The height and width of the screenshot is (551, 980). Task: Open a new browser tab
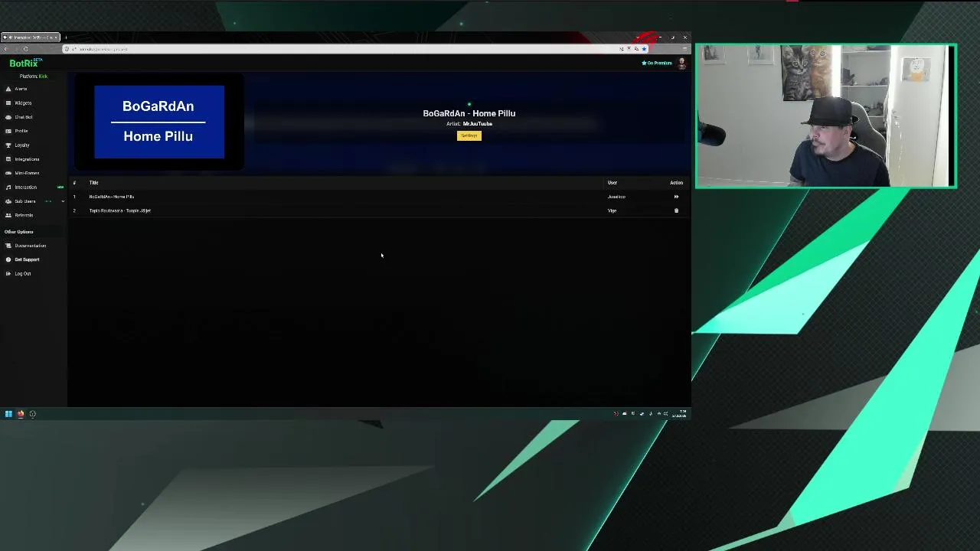coord(66,37)
